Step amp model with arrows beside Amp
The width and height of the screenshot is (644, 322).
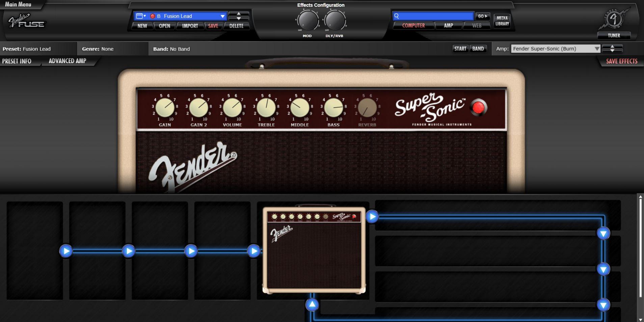pyautogui.click(x=612, y=49)
